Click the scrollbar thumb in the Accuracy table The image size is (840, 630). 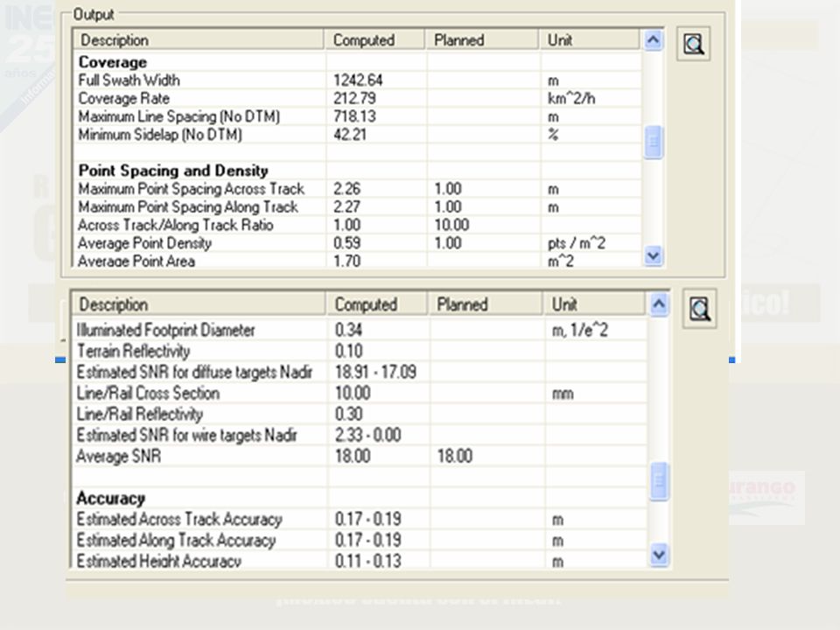659,480
